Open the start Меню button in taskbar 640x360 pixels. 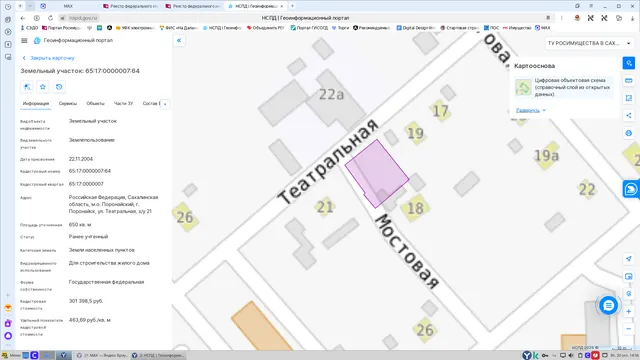click(x=11, y=356)
